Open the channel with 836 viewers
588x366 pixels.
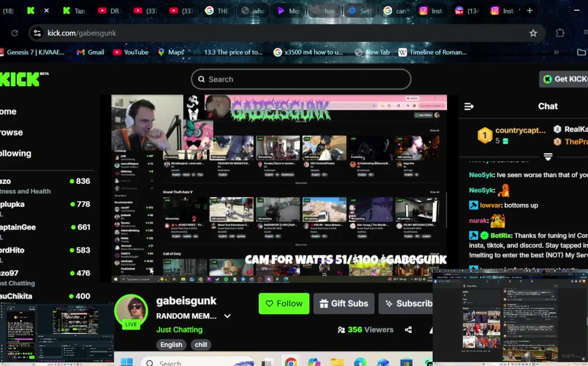click(45, 186)
